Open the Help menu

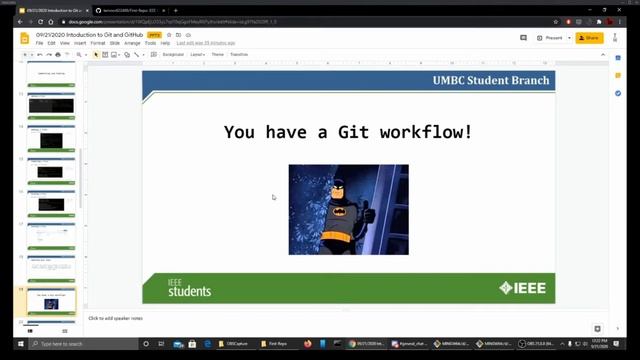[x=165, y=43]
